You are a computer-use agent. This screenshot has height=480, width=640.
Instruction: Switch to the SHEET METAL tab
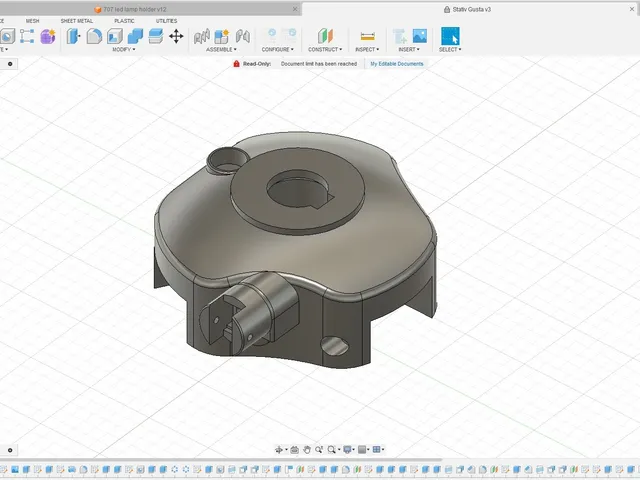[77, 21]
